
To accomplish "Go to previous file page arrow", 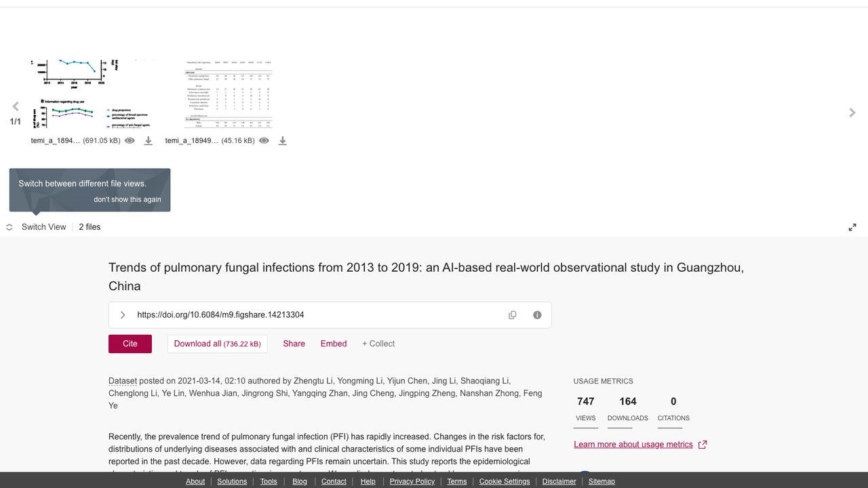I will 16,106.
